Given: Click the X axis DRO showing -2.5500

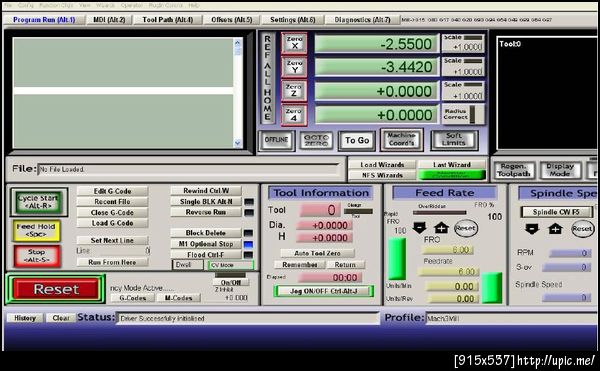Looking at the screenshot, I should pyautogui.click(x=376, y=44).
